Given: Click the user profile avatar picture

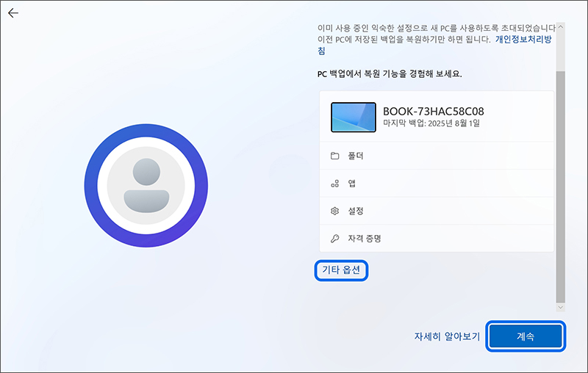Looking at the screenshot, I should coord(146,186).
